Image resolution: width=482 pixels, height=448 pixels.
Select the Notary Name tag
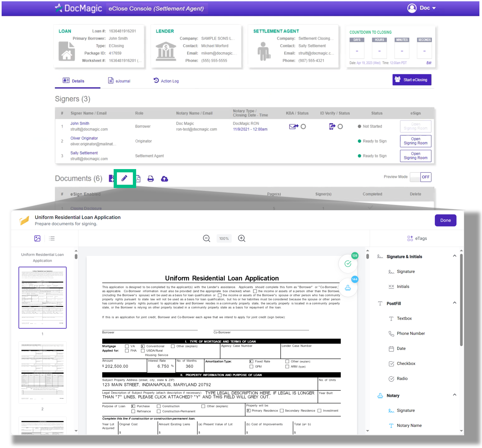pos(405,426)
